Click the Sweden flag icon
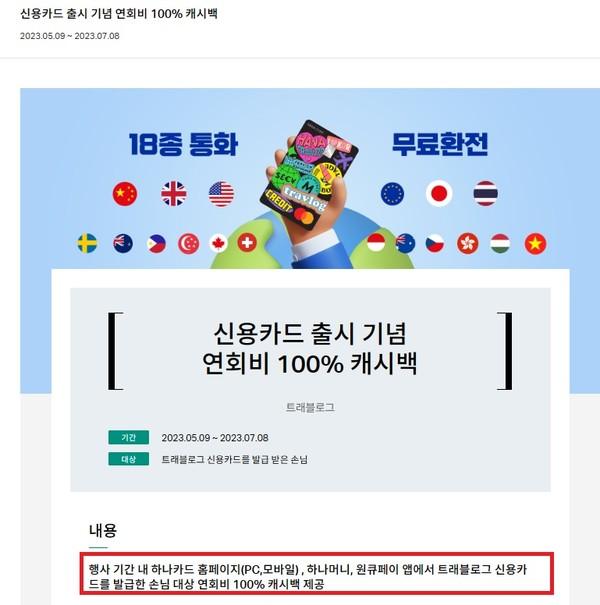 (x=87, y=243)
